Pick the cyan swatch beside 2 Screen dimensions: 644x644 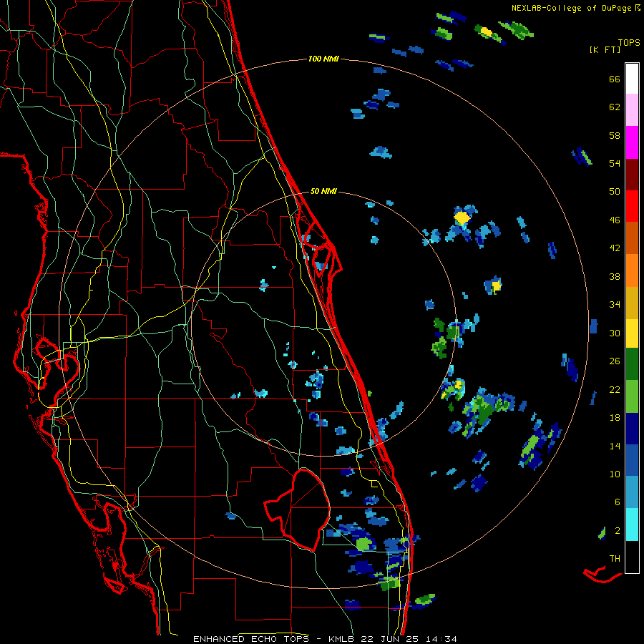click(632, 524)
